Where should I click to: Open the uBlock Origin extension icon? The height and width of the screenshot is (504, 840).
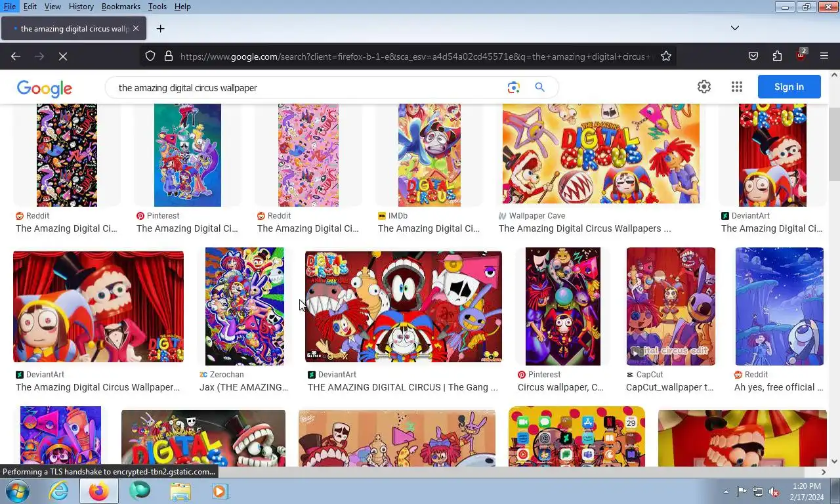coord(801,56)
